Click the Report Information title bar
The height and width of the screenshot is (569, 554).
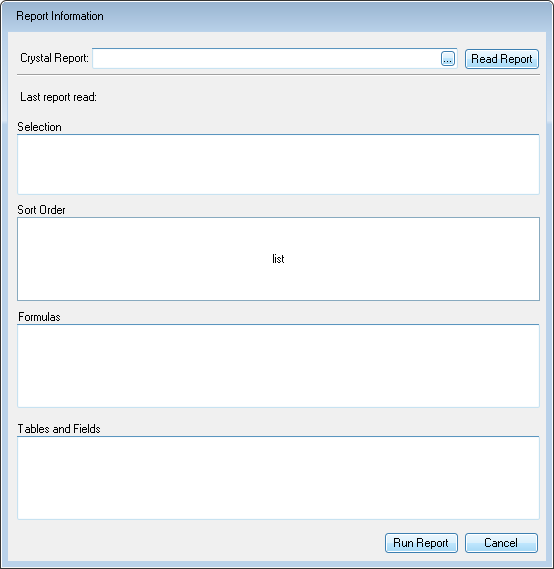(277, 16)
